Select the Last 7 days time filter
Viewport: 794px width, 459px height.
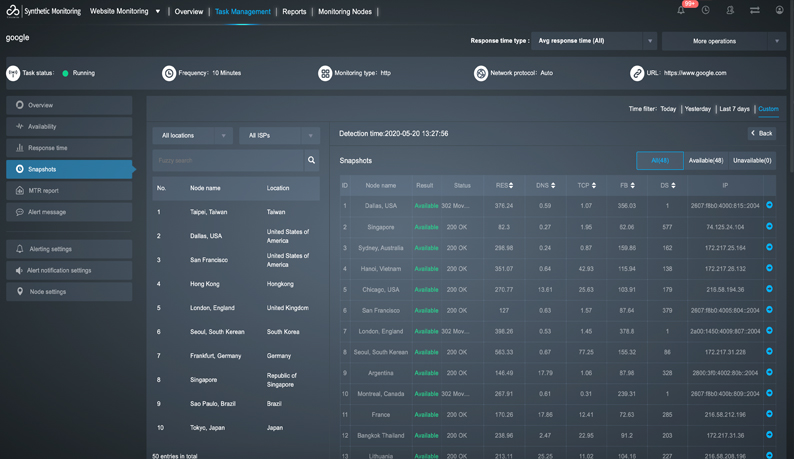coord(734,109)
